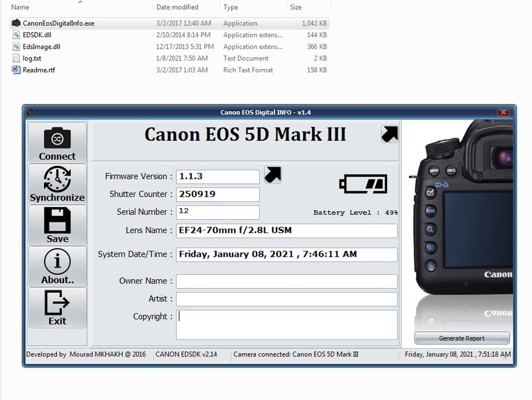
Task: Click the date '12/17/2013 5:31 PM'
Action: pos(185,47)
